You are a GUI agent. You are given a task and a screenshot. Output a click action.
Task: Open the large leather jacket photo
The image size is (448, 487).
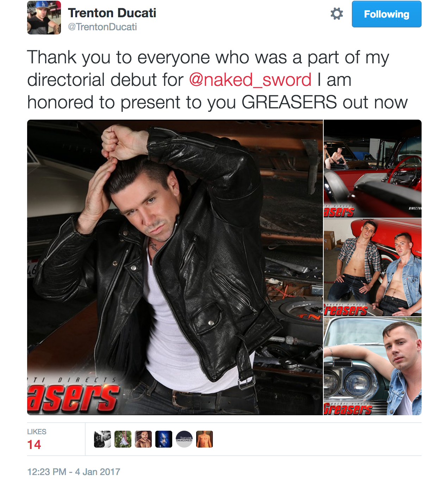(175, 267)
